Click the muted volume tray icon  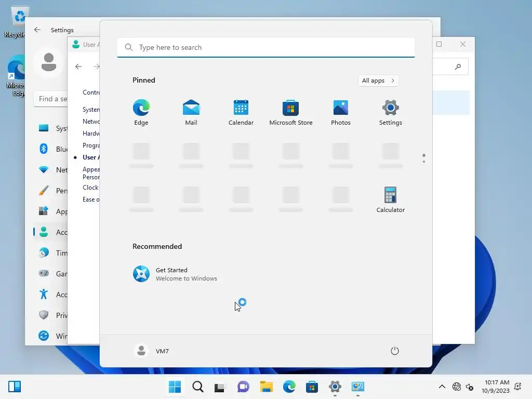470,387
